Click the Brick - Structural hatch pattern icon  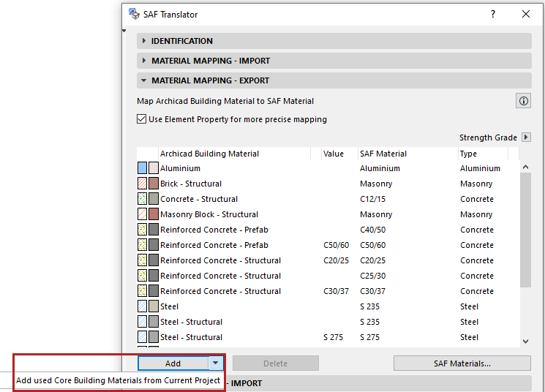(143, 184)
